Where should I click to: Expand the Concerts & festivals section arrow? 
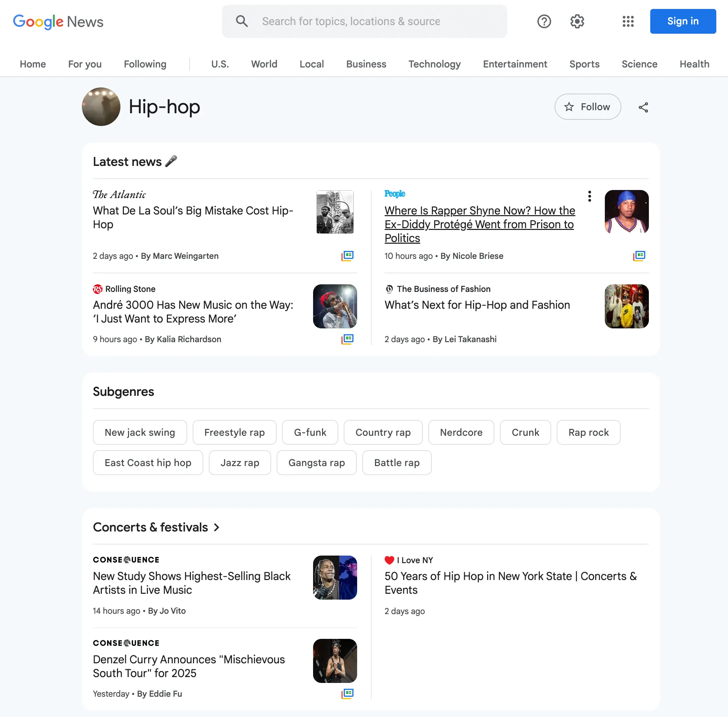[x=216, y=527]
